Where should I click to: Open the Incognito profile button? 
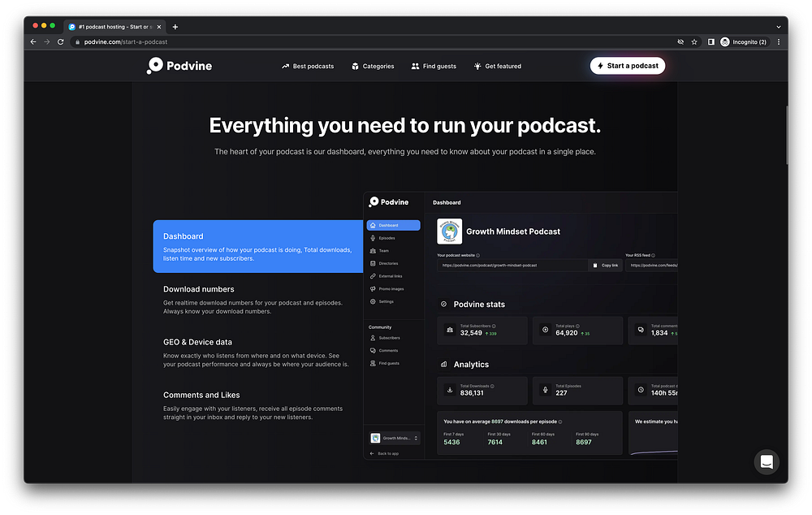744,42
